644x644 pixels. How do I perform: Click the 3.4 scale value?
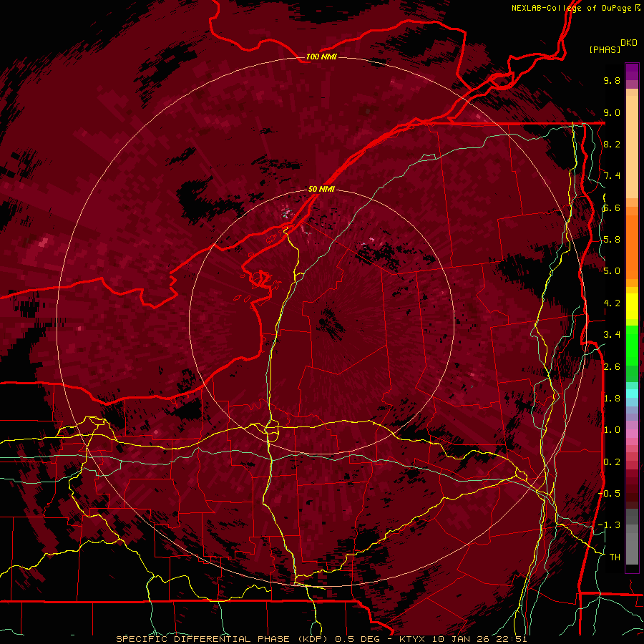pos(612,335)
